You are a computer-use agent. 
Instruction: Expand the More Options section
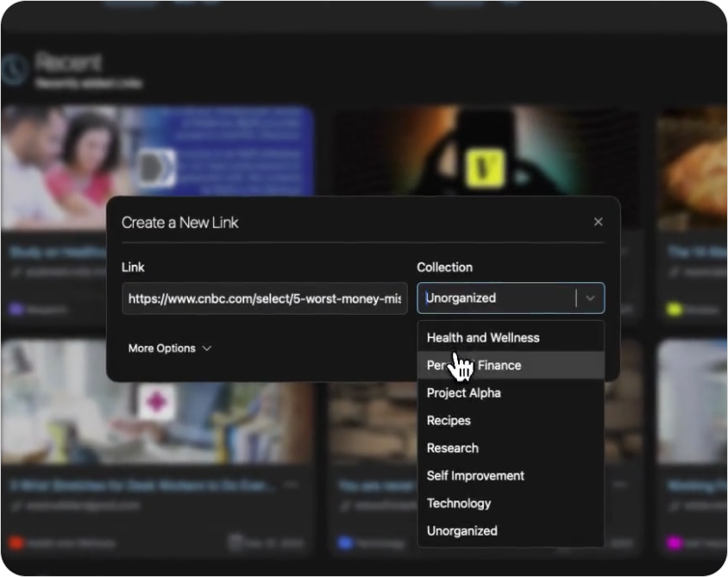pyautogui.click(x=169, y=348)
